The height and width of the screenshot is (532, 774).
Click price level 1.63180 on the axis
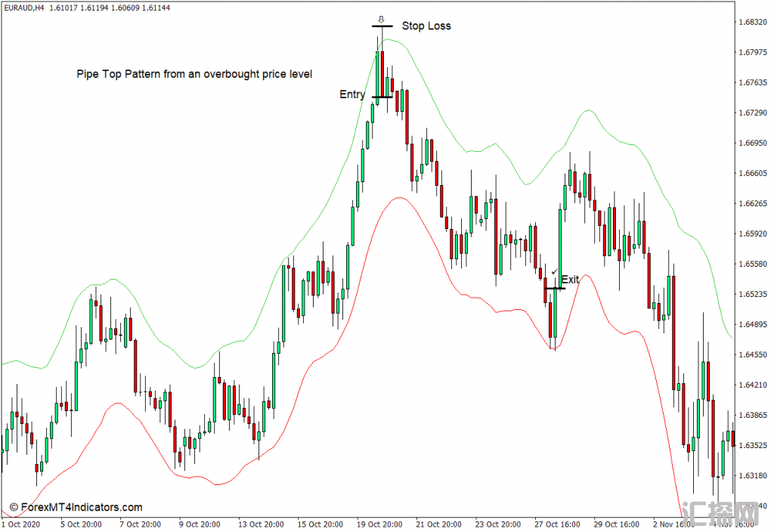click(753, 476)
